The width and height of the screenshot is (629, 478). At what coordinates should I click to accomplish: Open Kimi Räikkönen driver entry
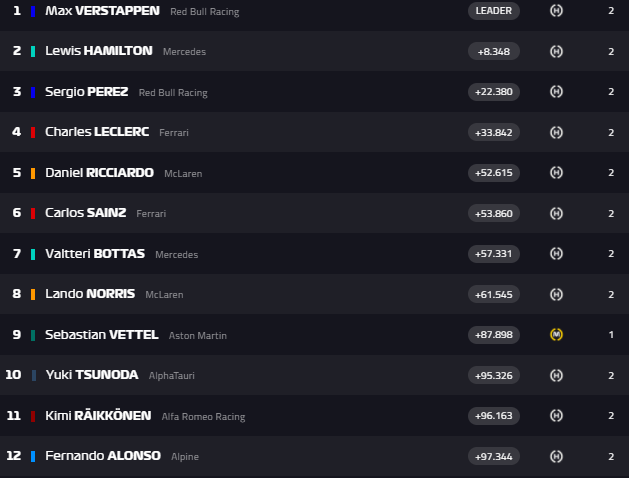[x=98, y=416]
